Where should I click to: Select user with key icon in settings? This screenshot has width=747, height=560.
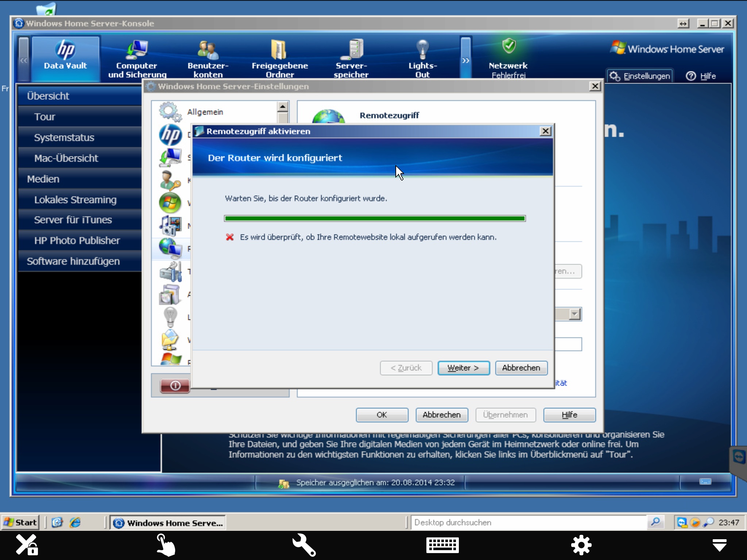(170, 180)
